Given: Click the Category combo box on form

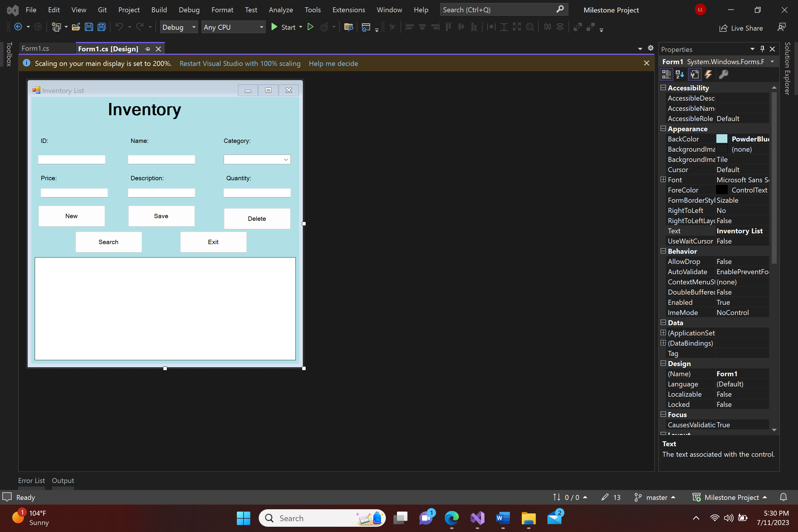Looking at the screenshot, I should [257, 160].
